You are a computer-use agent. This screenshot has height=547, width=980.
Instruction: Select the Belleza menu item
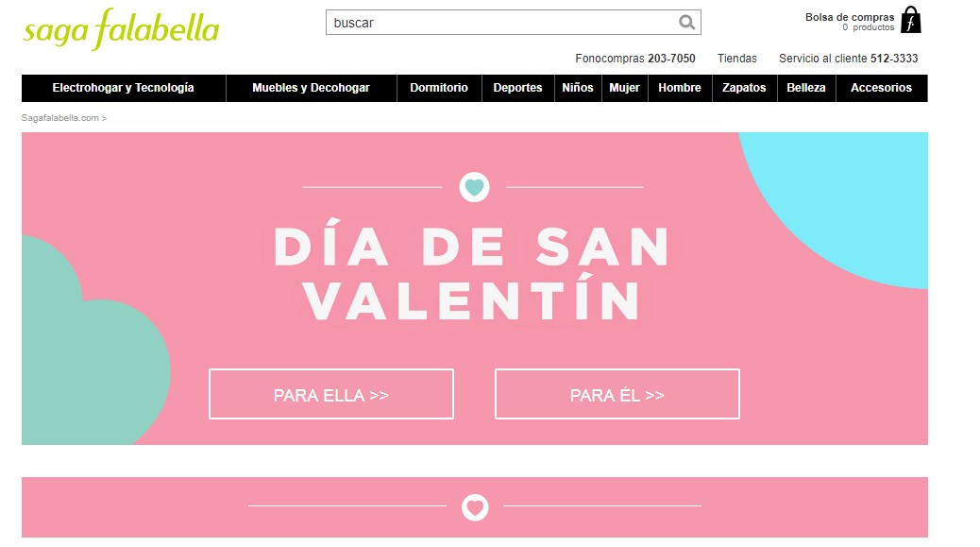[806, 88]
